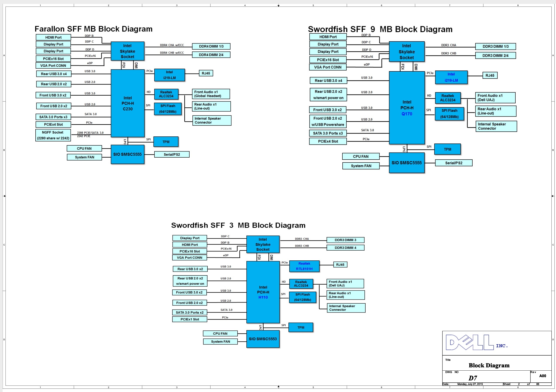Click the 'Block Diagram' title in title block
Screen dimensions: 556x392
489,365
